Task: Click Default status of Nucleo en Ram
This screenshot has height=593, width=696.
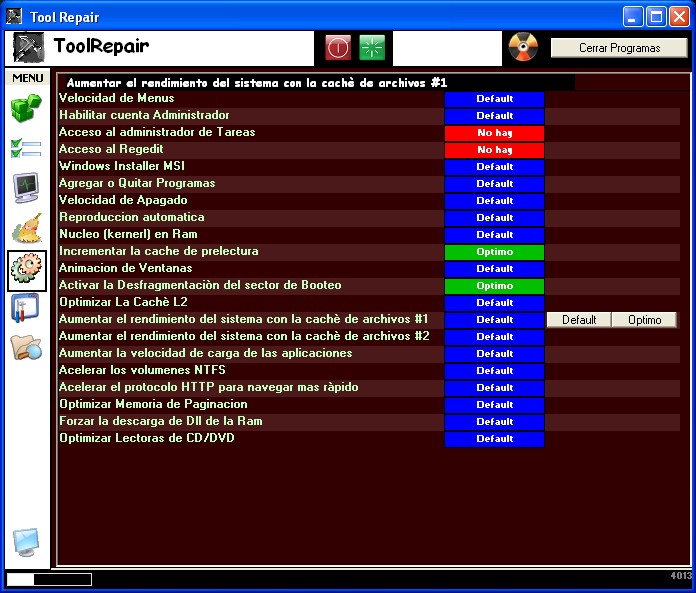Action: click(x=494, y=235)
